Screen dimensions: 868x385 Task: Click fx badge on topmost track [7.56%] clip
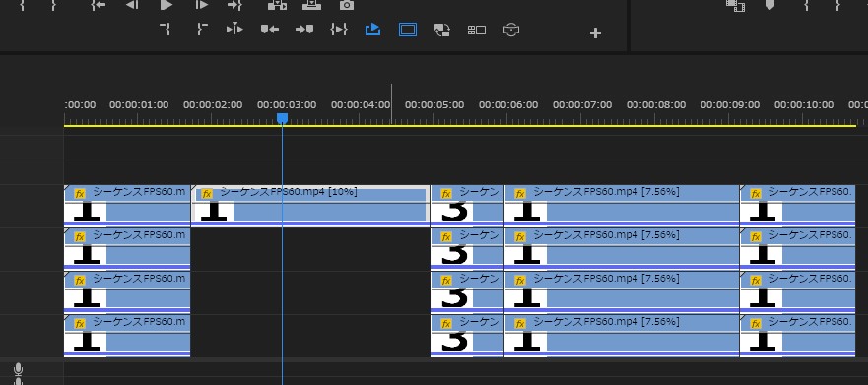pyautogui.click(x=519, y=194)
